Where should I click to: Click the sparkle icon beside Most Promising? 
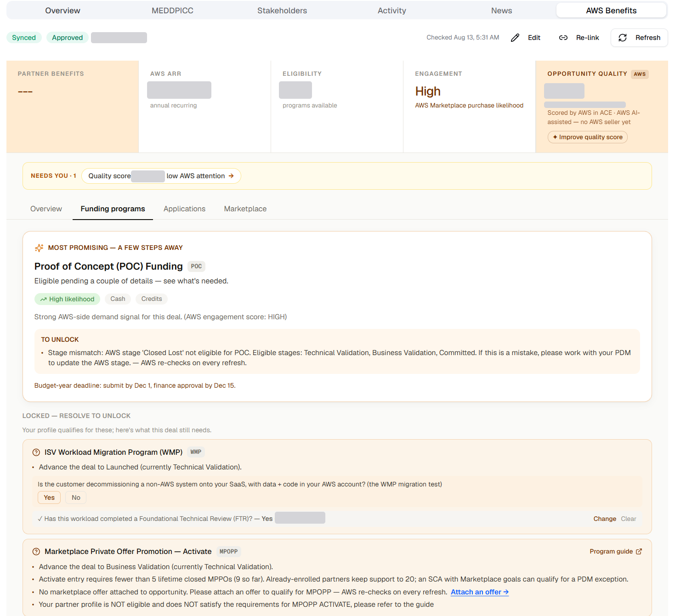(x=39, y=248)
